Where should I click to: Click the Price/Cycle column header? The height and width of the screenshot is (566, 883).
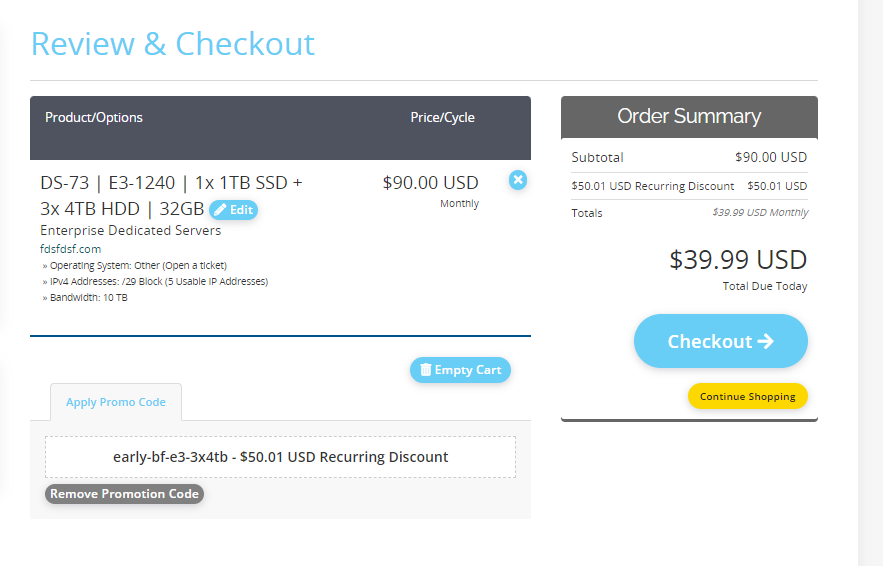[442, 117]
